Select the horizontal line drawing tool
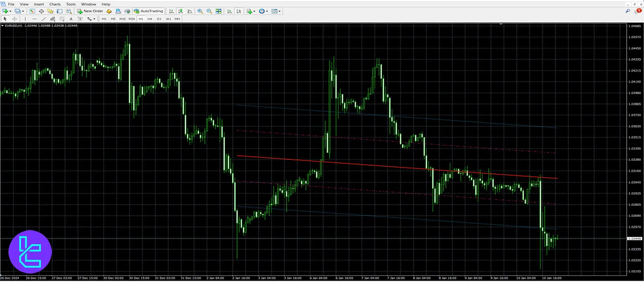This screenshot has width=644, height=282. 34,19
